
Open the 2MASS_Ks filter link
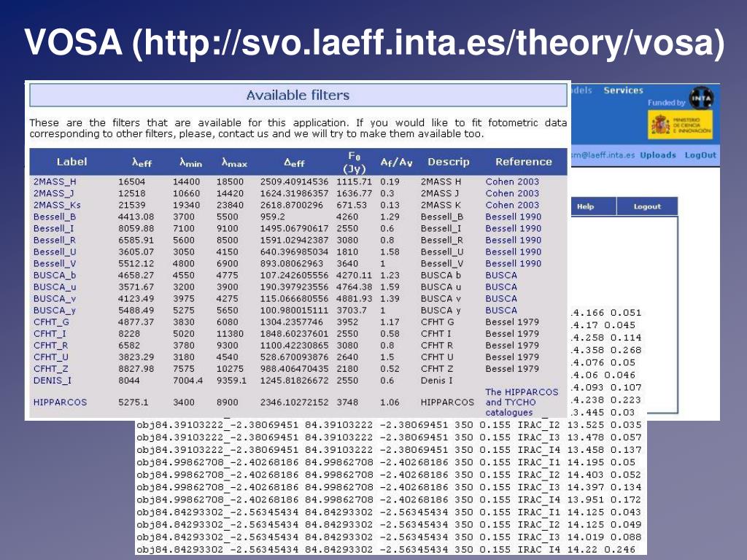57,205
